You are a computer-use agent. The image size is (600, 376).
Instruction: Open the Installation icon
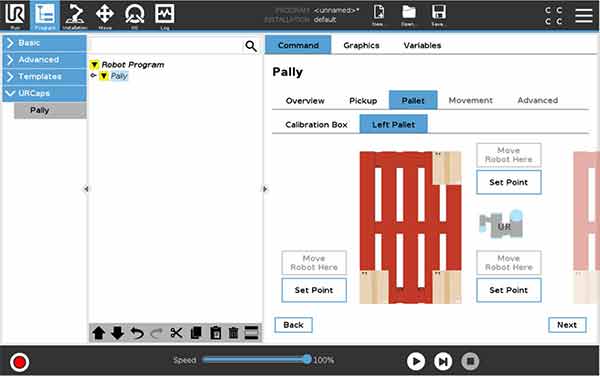(x=75, y=15)
